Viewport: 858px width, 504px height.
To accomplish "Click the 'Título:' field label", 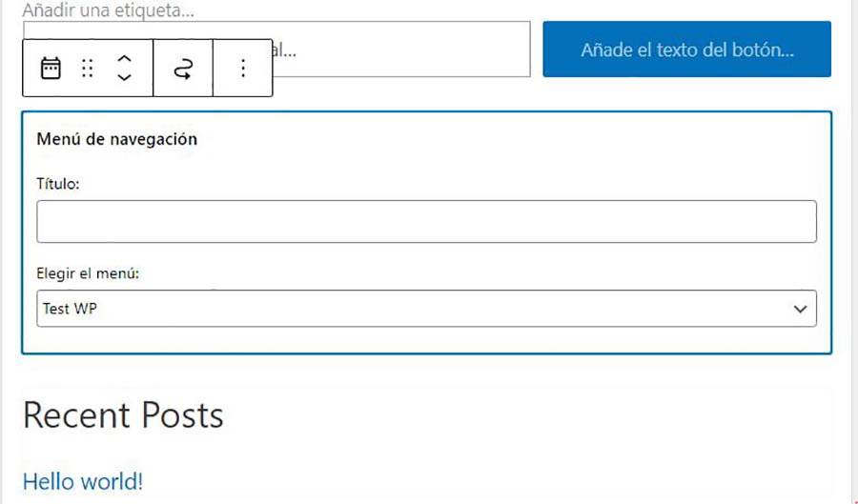I will click(x=58, y=183).
